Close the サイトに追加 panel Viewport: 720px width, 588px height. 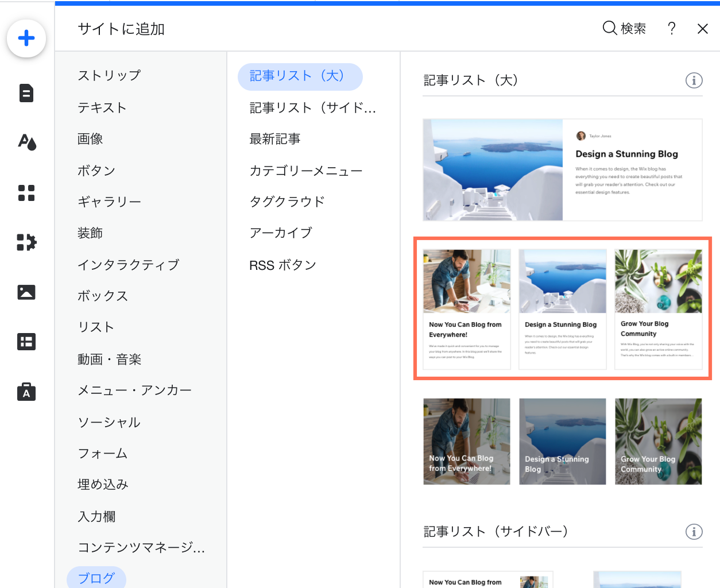[x=702, y=29]
